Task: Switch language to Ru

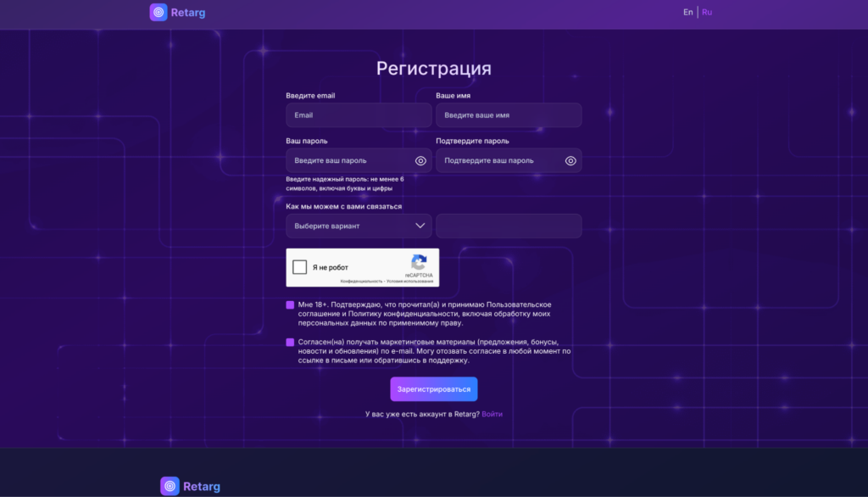Action: point(707,12)
